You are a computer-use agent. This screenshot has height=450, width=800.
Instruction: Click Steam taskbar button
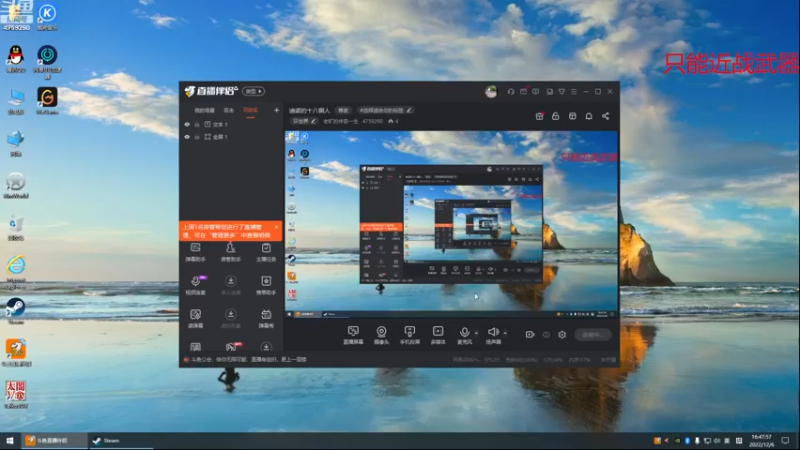pyautogui.click(x=120, y=440)
